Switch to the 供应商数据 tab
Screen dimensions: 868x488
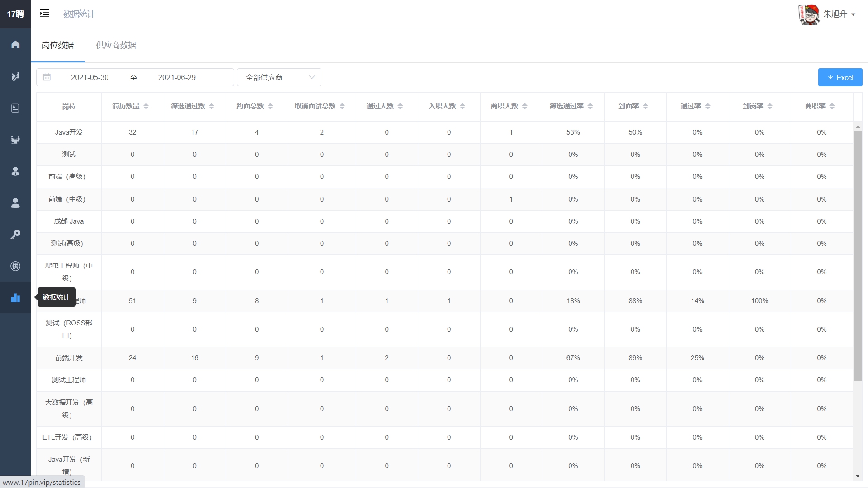click(116, 45)
